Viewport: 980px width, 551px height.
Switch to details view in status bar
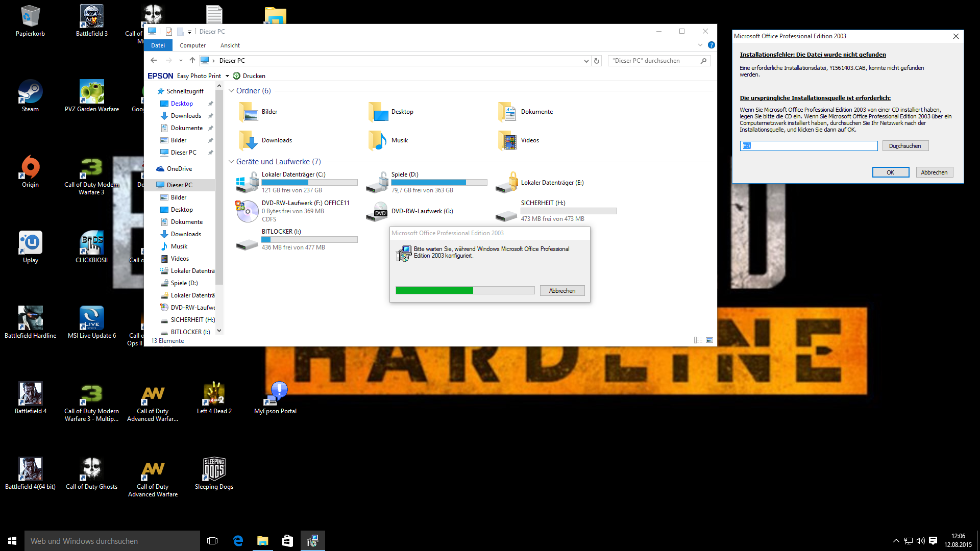698,340
